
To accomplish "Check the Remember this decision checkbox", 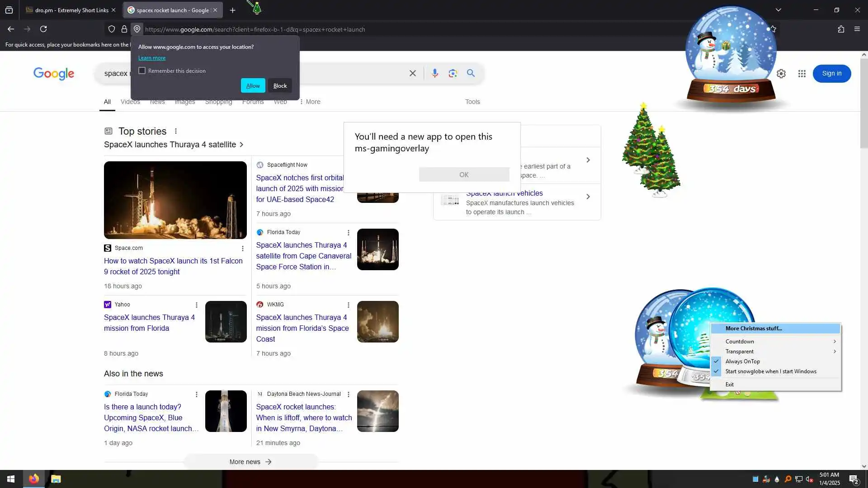I will click(142, 70).
